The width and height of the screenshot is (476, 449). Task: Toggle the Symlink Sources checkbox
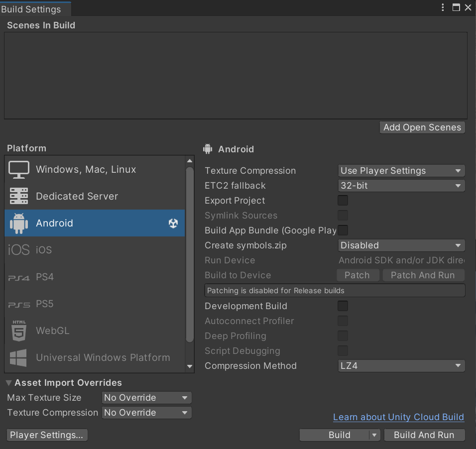point(343,215)
